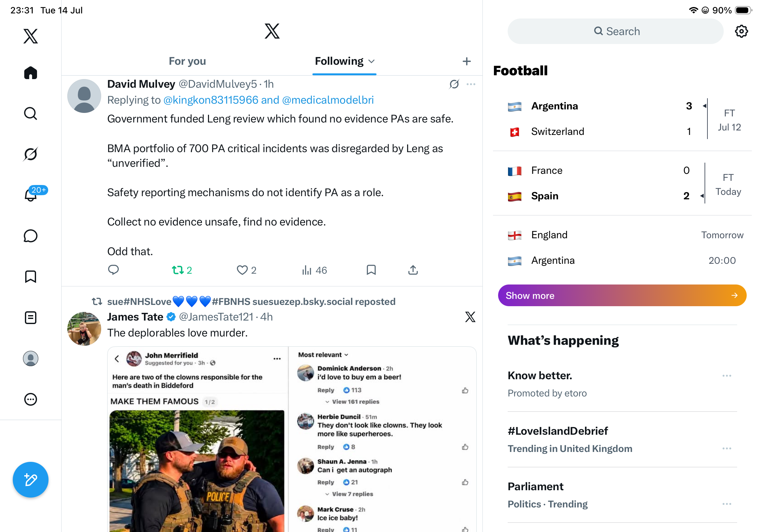This screenshot has height=532, width=762.
Task: Add a new timeline tab with plus
Action: pos(466,61)
